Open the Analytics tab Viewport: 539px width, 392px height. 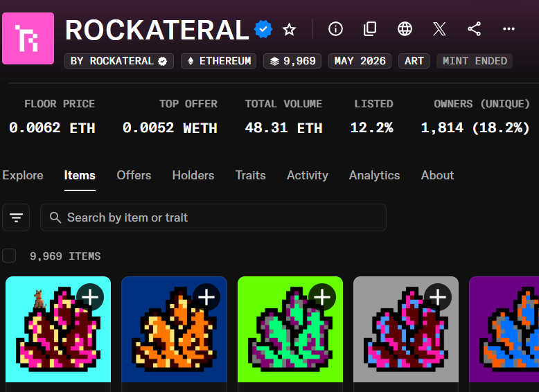(374, 175)
